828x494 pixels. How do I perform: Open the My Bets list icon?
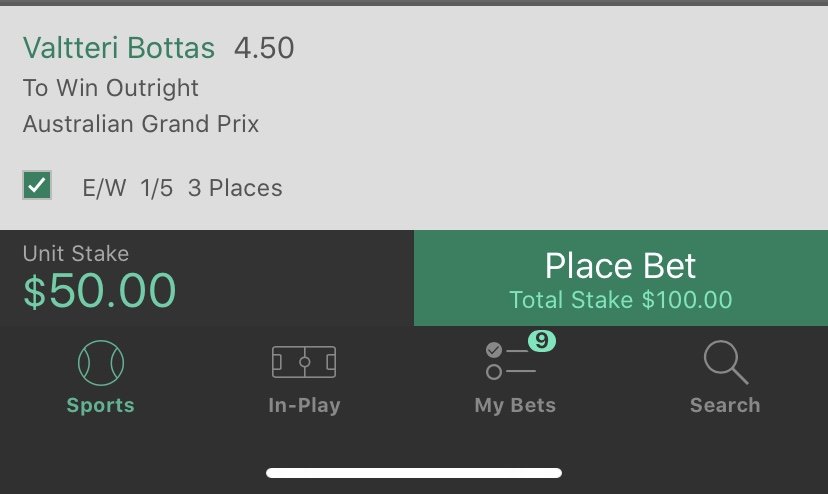511,361
